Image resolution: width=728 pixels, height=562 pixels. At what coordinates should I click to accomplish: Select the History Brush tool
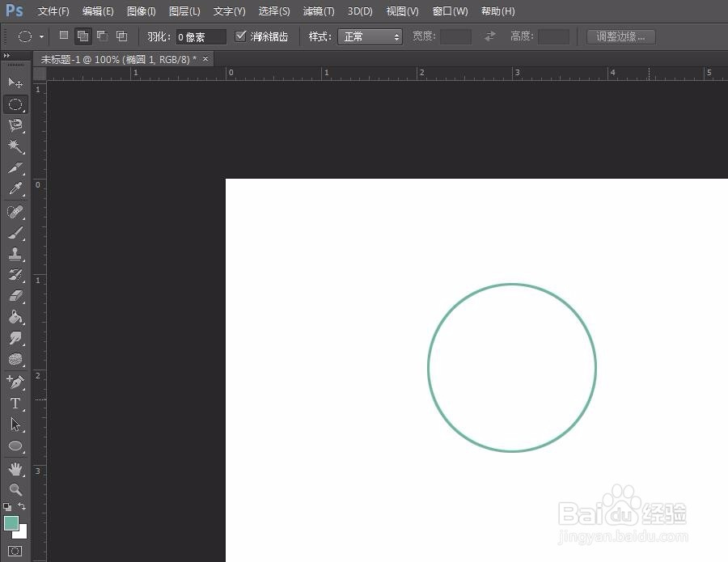tap(15, 275)
